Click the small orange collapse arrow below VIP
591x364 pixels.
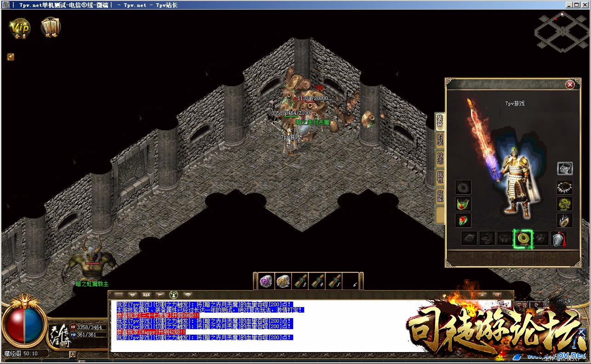tap(10, 57)
